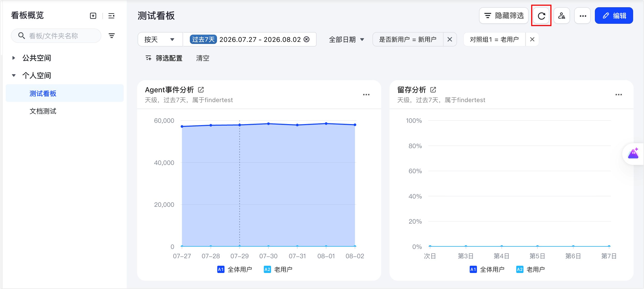Open the date range 2026.07.27 - 2026.08.02 picker
Image resolution: width=644 pixels, height=289 pixels.
tap(260, 39)
